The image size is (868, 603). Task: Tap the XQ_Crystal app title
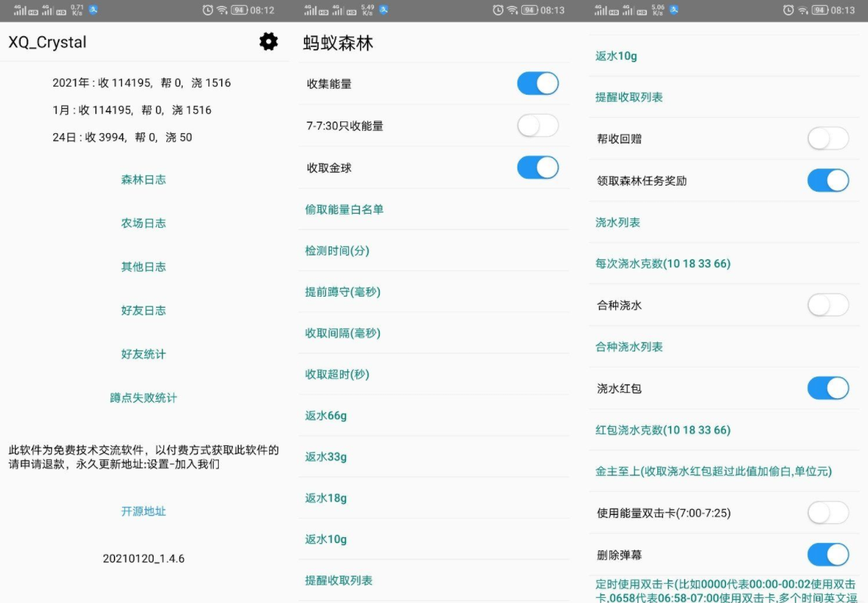click(47, 42)
